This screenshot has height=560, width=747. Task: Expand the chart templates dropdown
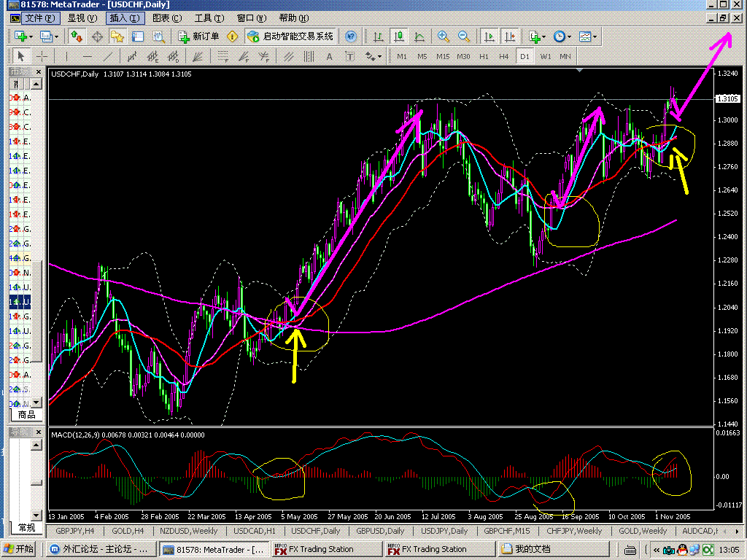(595, 36)
